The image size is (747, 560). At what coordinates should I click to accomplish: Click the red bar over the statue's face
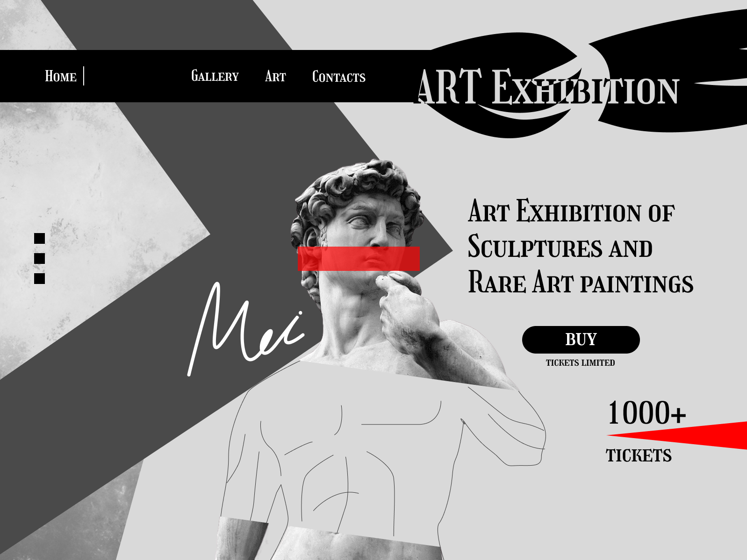[x=359, y=259]
